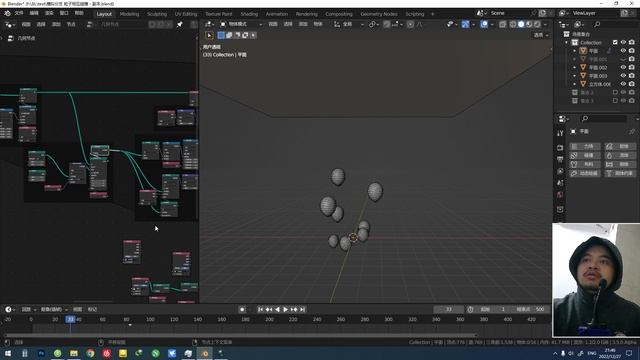This screenshot has height=360, width=640.
Task: Open the viewport shading options dropdown arrow
Action: pyautogui.click(x=546, y=24)
